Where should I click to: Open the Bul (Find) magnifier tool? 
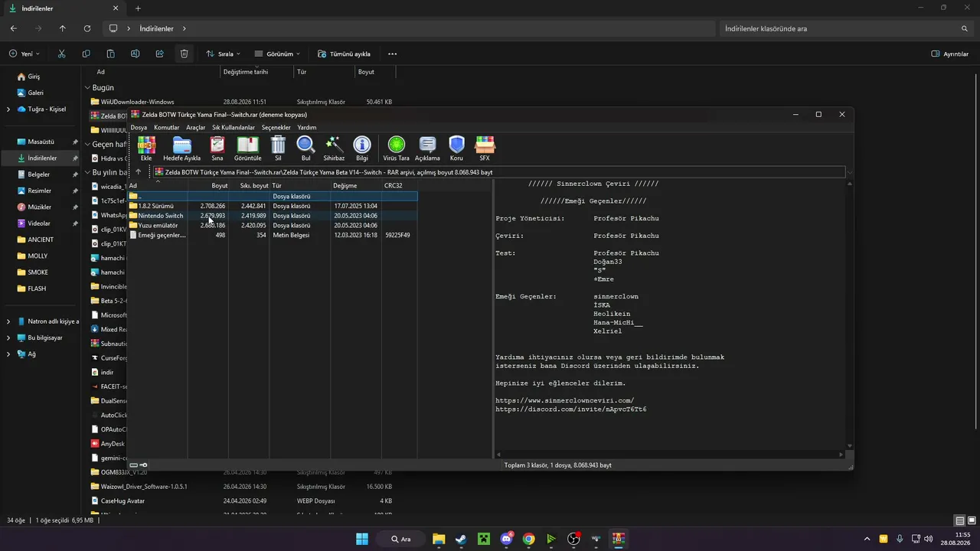305,148
